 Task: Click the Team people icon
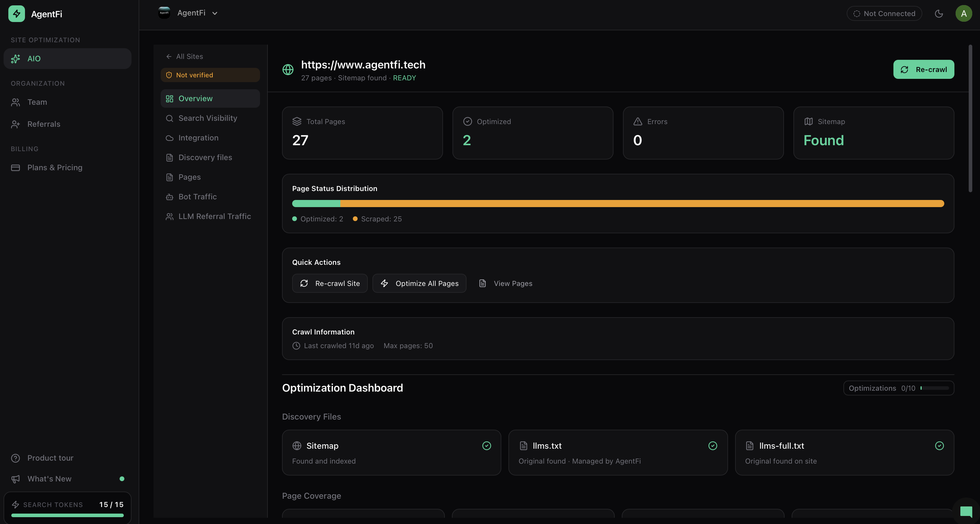click(15, 102)
